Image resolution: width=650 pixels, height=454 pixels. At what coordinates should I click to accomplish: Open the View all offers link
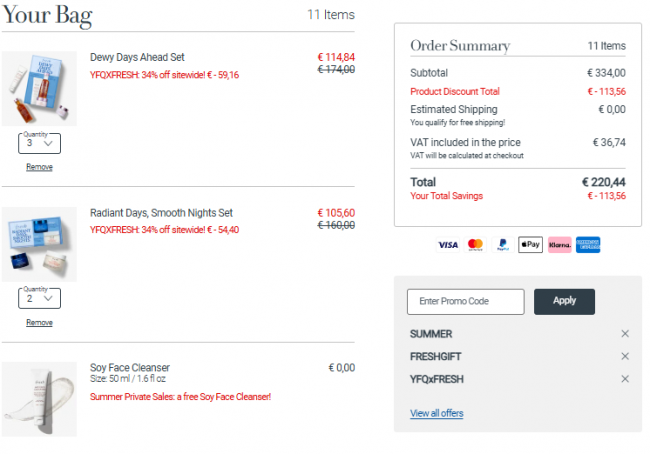click(437, 413)
